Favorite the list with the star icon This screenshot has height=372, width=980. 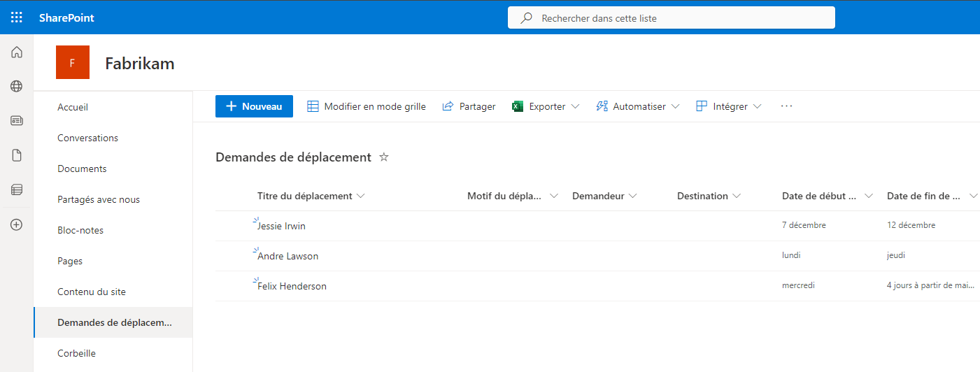(x=383, y=157)
